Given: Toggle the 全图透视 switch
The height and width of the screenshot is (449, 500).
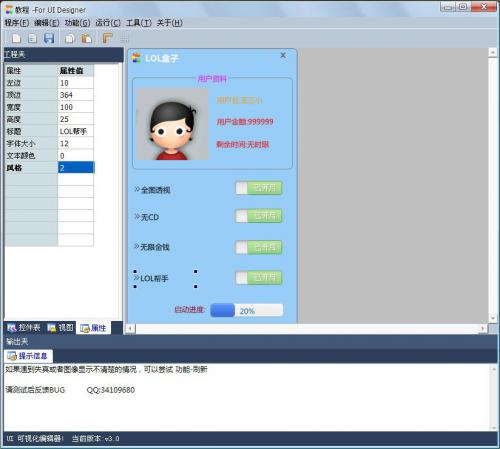Looking at the screenshot, I should pyautogui.click(x=259, y=188).
